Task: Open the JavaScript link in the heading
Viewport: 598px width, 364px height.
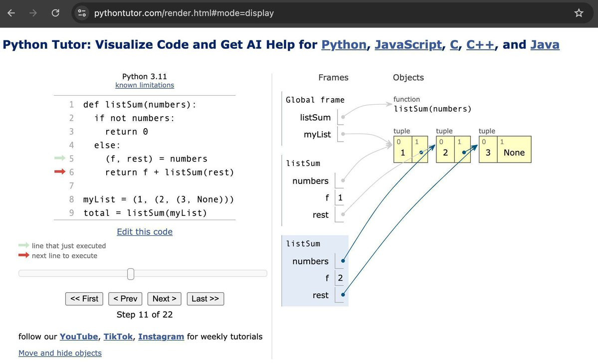Action: pos(408,45)
